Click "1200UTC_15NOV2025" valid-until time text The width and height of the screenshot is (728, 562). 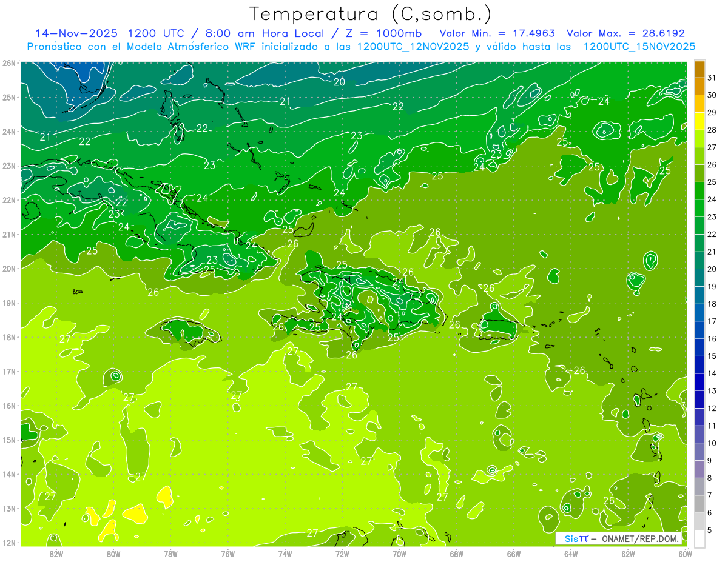pyautogui.click(x=639, y=46)
